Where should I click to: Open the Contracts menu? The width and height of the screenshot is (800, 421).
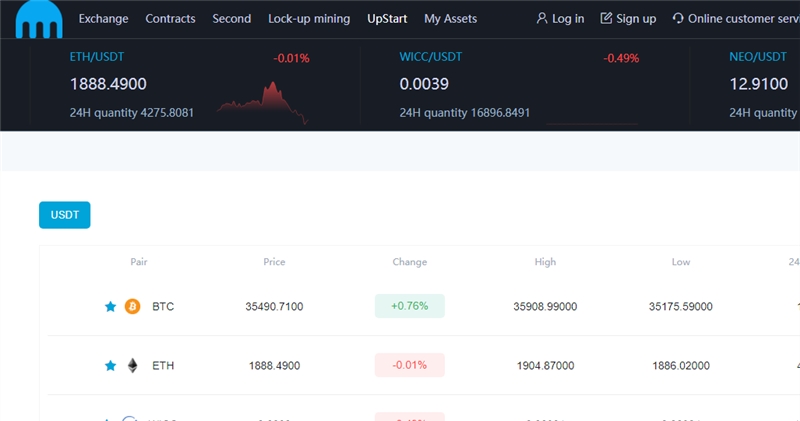coord(170,19)
